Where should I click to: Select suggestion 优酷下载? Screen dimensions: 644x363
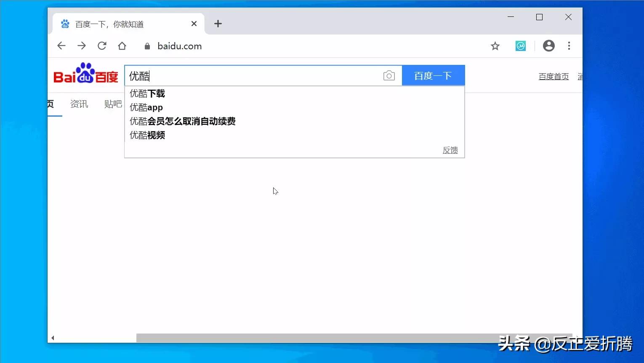[295, 93]
